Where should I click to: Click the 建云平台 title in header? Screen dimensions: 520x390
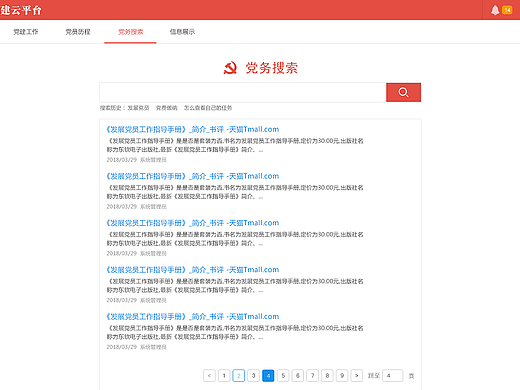pyautogui.click(x=21, y=10)
